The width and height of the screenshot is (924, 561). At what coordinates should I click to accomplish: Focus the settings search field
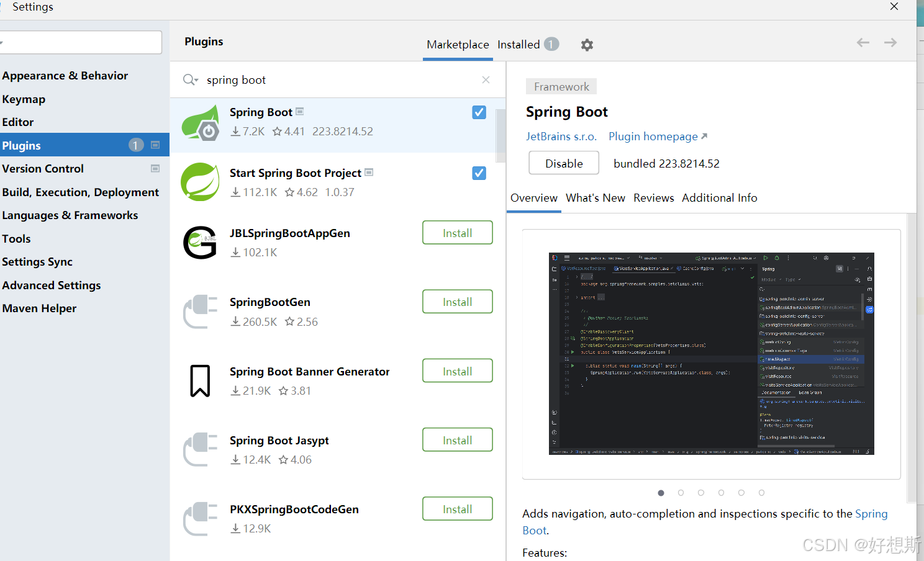81,42
